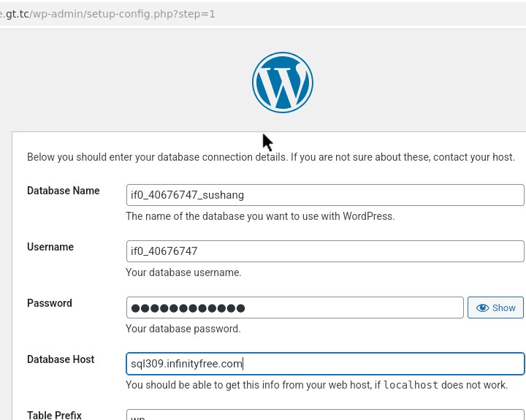Focus the Table Prefix input field
The height and width of the screenshot is (420, 526).
coord(324,415)
